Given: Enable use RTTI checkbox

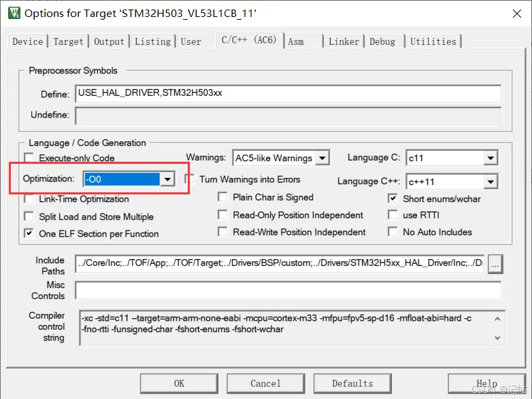Looking at the screenshot, I should point(393,215).
